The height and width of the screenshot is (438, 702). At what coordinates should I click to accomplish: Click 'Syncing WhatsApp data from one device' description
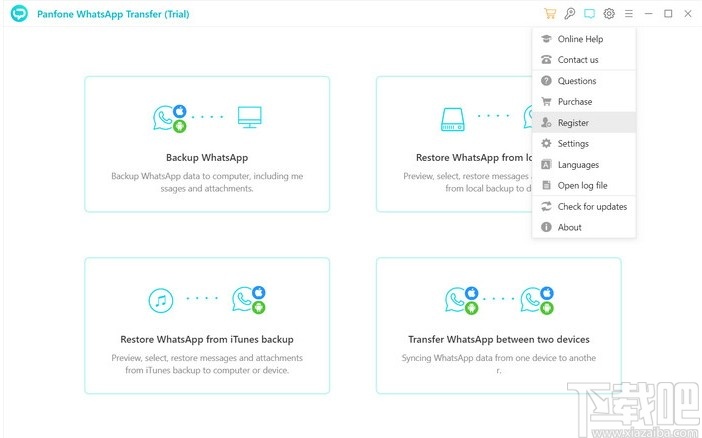[x=499, y=364]
